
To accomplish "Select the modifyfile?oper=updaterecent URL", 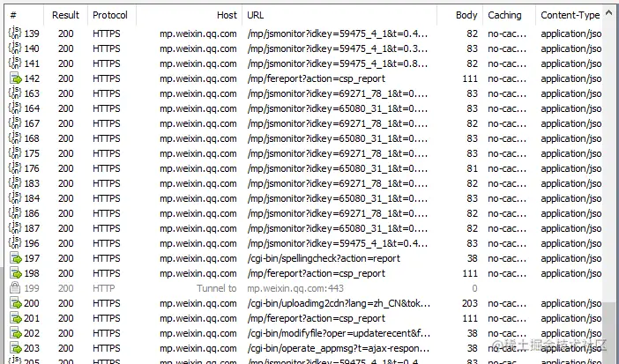I will click(339, 334).
